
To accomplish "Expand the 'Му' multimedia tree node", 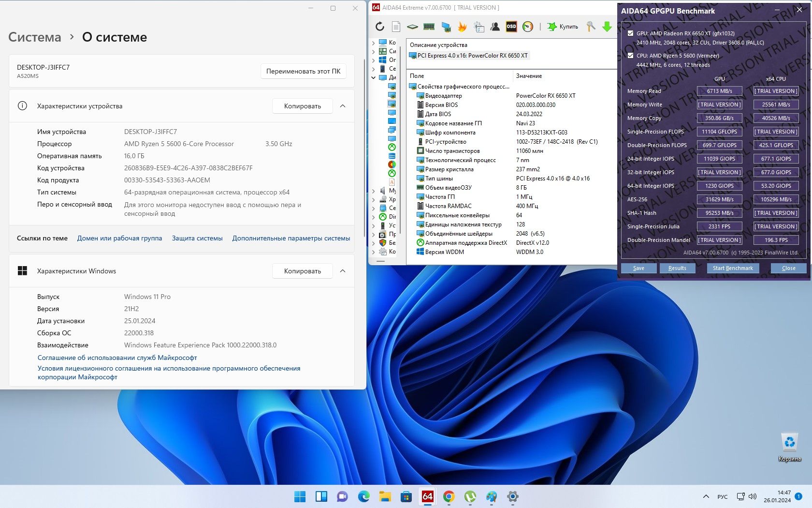I will point(373,191).
